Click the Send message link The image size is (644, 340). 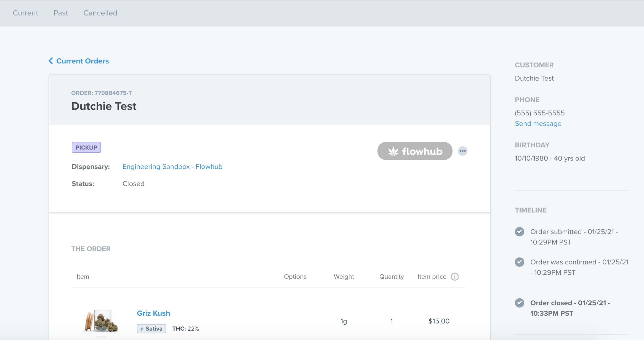[538, 124]
